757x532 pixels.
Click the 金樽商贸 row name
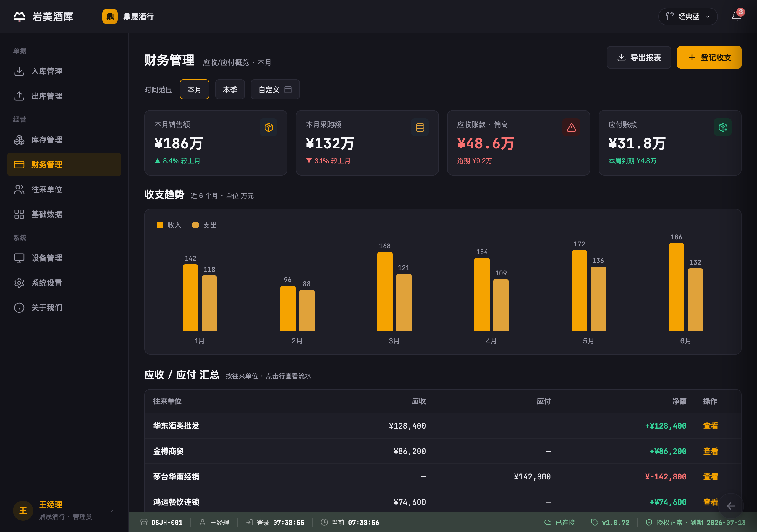pyautogui.click(x=168, y=451)
